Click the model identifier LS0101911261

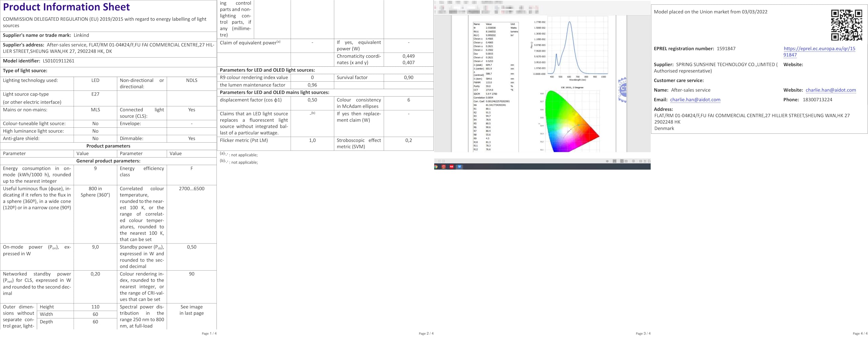58,61
